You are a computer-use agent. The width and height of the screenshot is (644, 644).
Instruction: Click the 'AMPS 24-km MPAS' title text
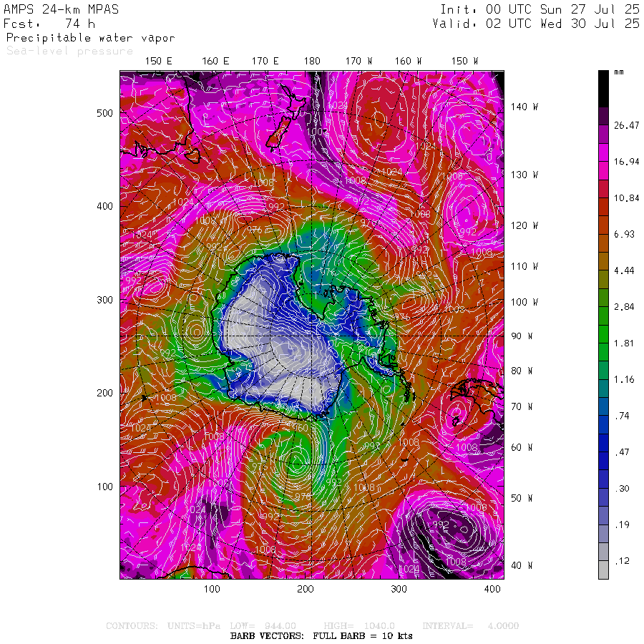[62, 9]
